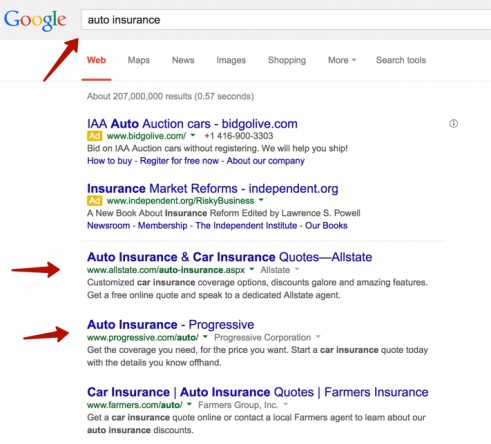Open the More menu in search tabs
The height and width of the screenshot is (444, 491).
[x=342, y=60]
